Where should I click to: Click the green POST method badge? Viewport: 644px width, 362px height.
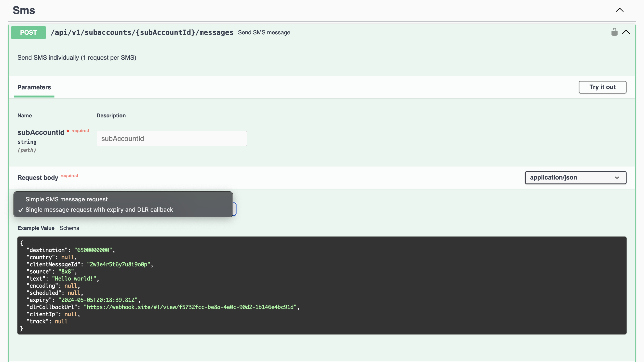[x=28, y=32]
